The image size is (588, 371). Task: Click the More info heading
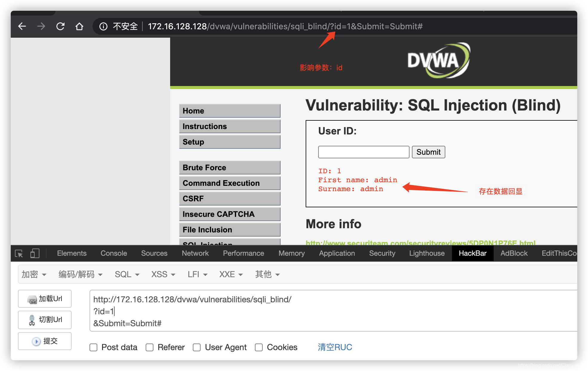[x=333, y=224]
